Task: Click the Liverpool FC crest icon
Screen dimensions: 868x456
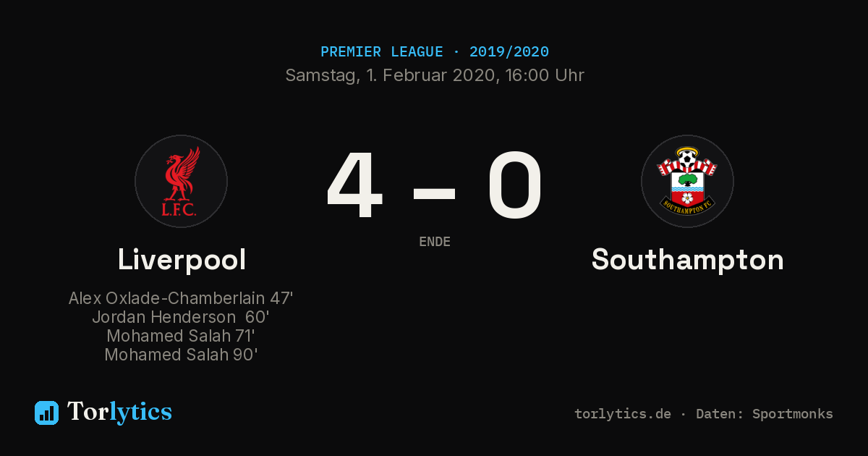Action: (x=181, y=181)
